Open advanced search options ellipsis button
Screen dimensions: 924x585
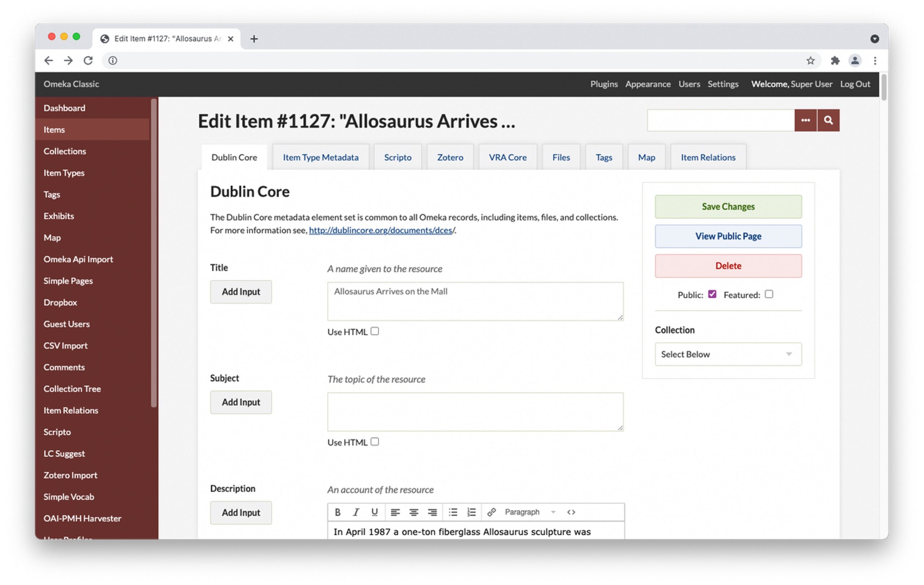tap(805, 121)
